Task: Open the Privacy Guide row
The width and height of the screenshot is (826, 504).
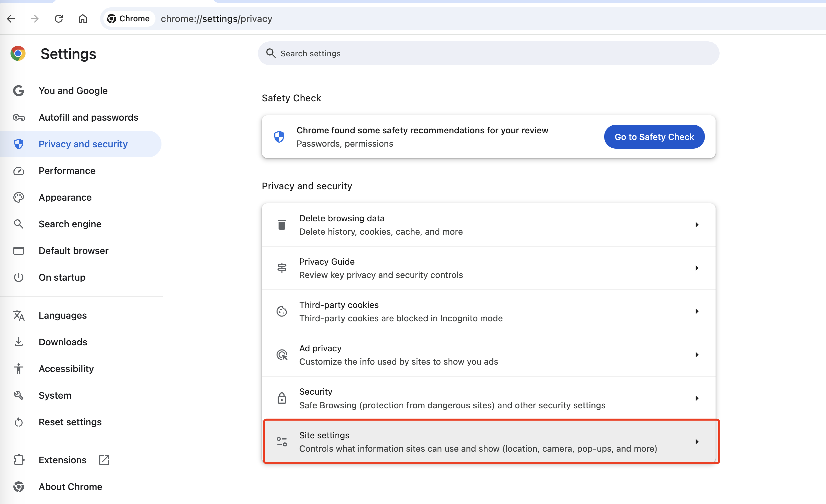Action: pos(488,268)
